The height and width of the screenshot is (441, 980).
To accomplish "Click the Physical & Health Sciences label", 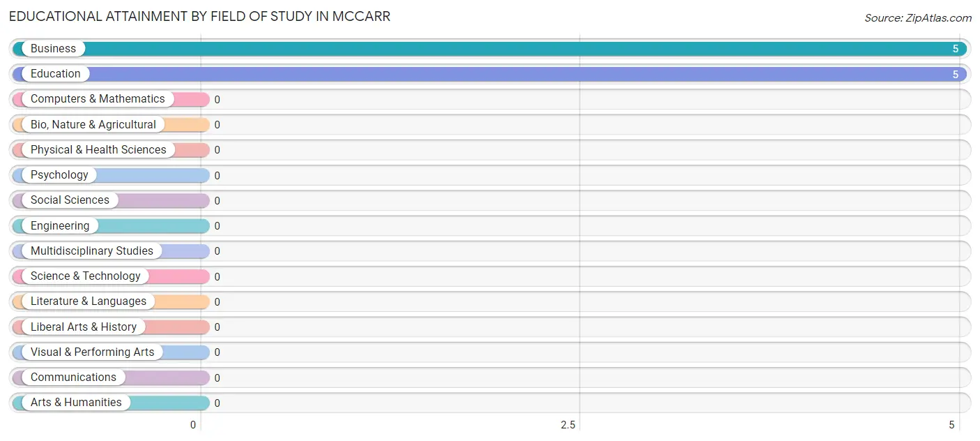I will pos(98,149).
